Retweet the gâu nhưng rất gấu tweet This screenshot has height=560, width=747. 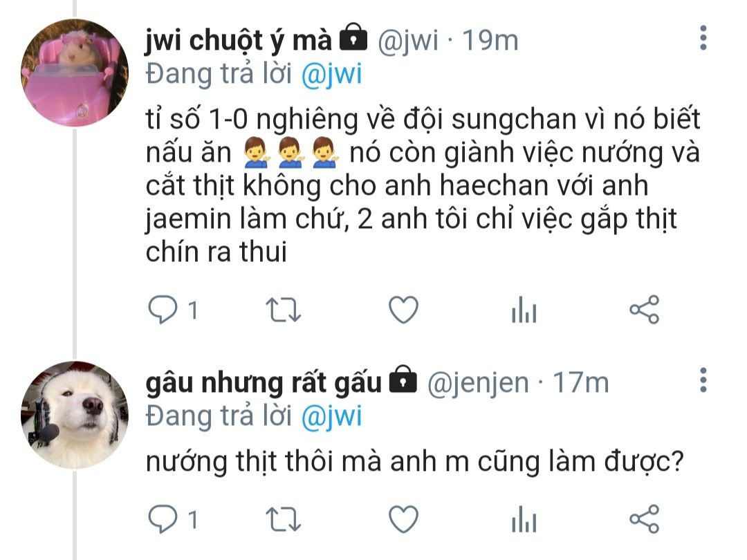[283, 519]
